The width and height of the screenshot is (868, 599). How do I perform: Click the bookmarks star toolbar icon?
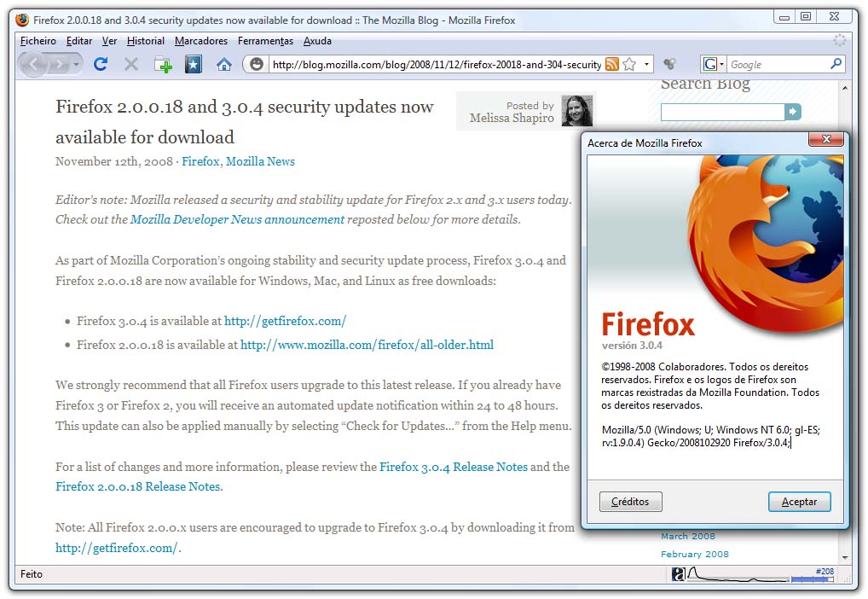pos(194,65)
